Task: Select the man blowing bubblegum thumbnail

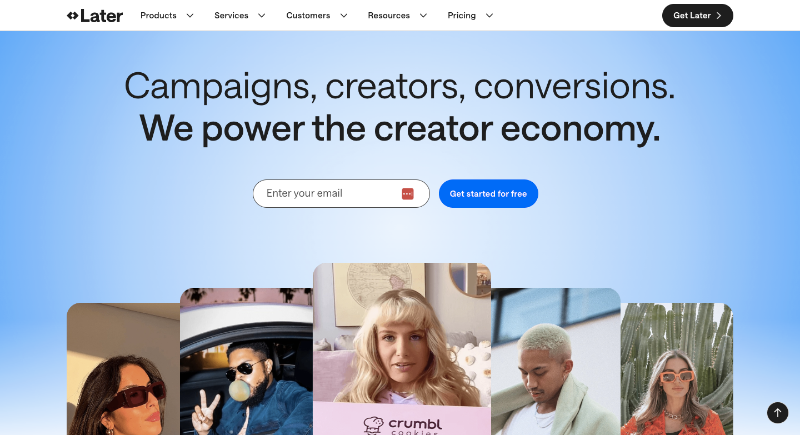Action: [x=246, y=361]
